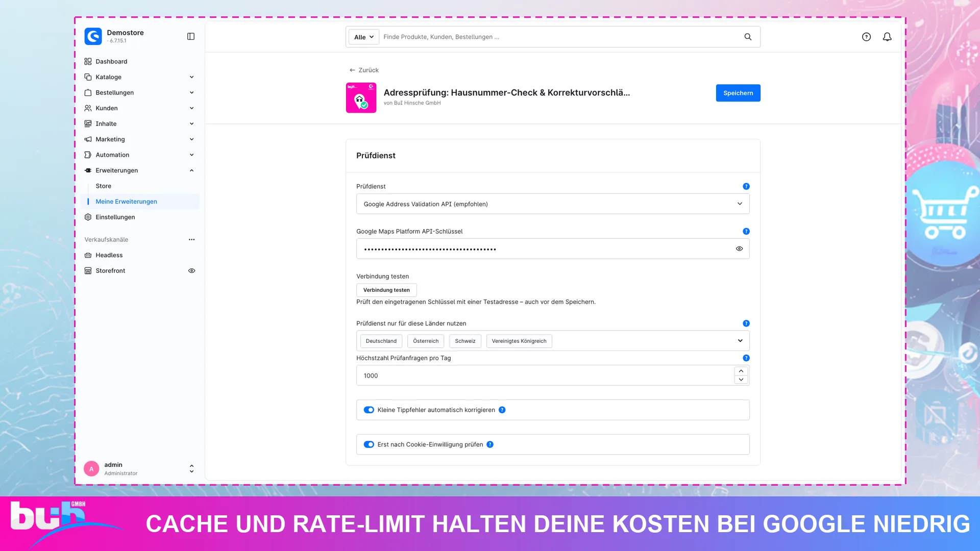Click the admin avatar icon
Screen dimensions: 980x551
91,468
